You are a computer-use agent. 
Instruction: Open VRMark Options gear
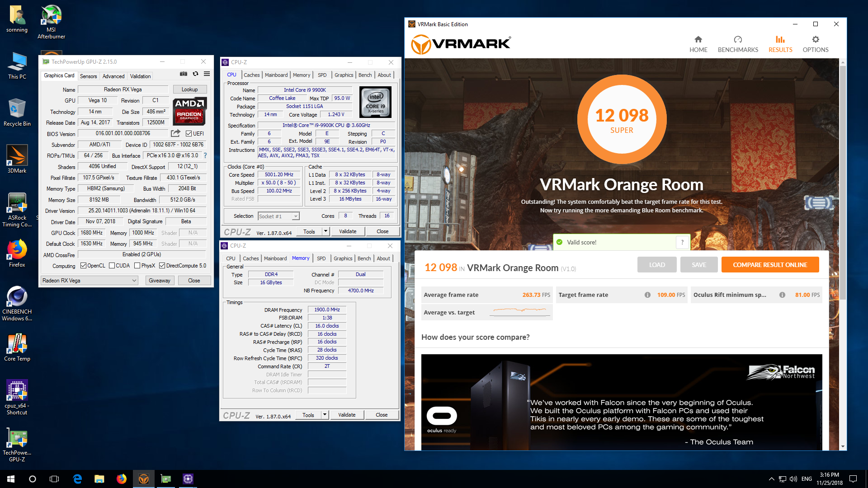[815, 44]
